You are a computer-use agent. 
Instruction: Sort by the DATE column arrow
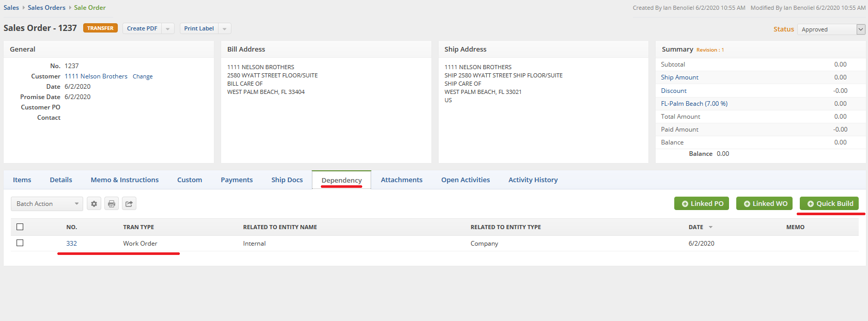[711, 228]
